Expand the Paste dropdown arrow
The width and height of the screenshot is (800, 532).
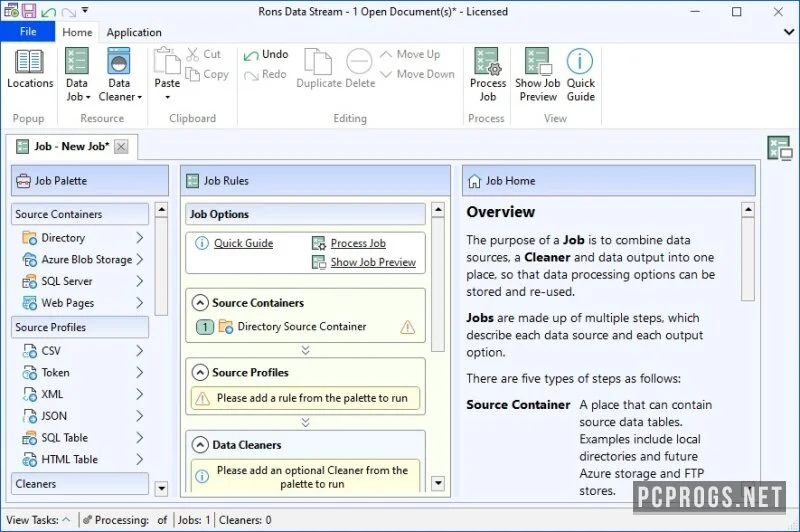click(x=167, y=97)
